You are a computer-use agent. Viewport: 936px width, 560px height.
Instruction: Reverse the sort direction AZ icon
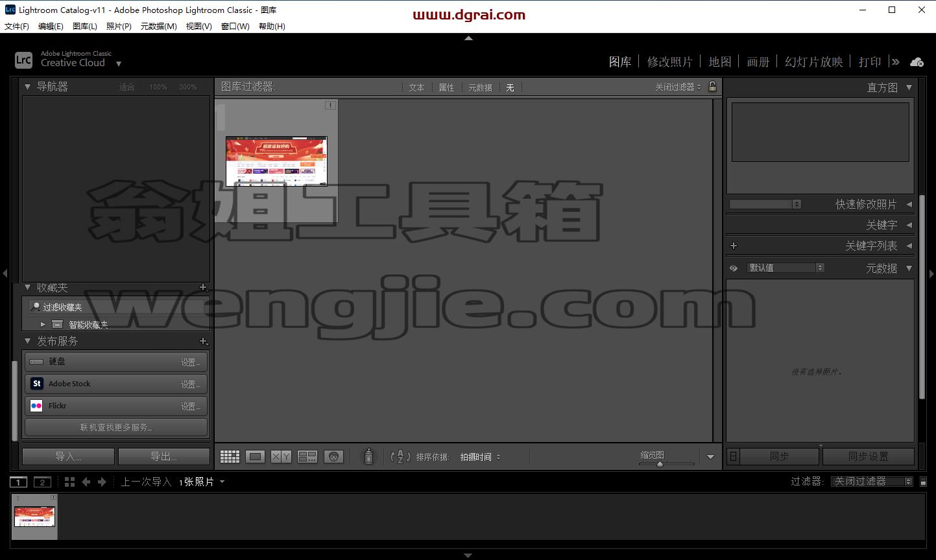click(x=401, y=456)
